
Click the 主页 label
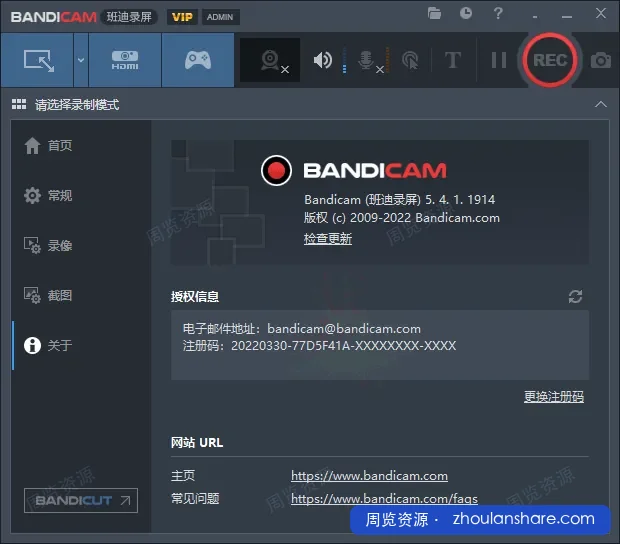pos(183,476)
